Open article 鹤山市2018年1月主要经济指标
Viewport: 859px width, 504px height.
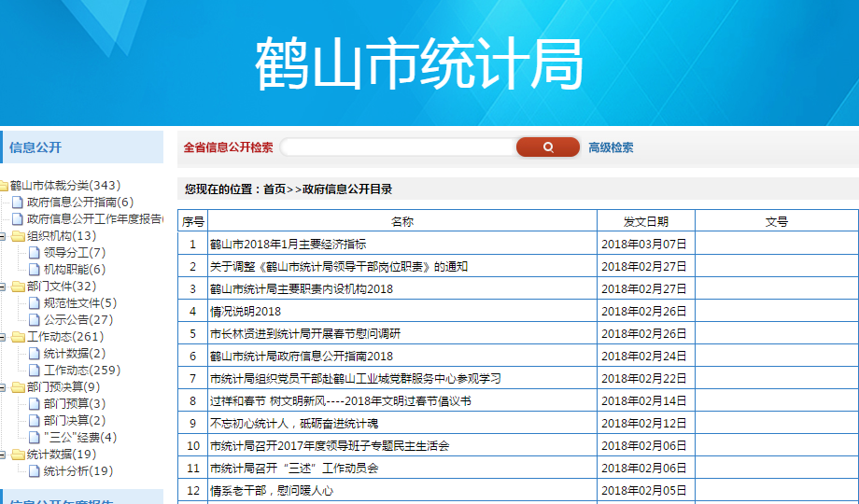coord(288,245)
